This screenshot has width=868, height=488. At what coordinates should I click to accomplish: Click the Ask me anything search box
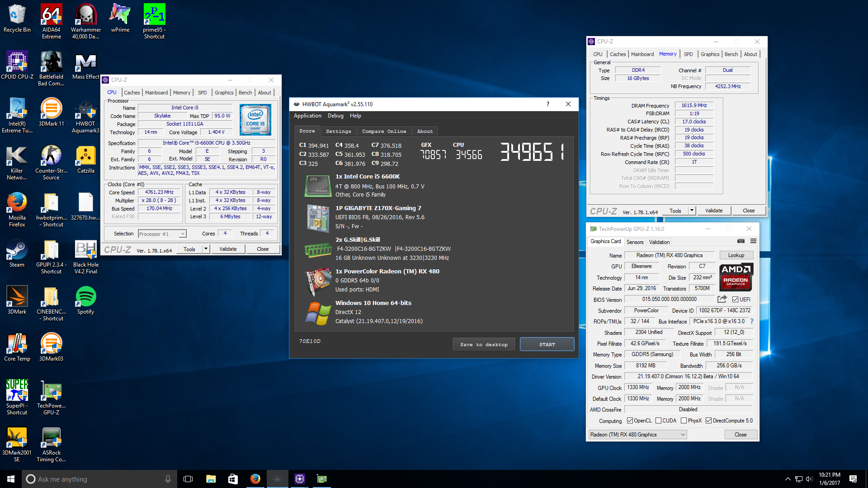(99, 479)
